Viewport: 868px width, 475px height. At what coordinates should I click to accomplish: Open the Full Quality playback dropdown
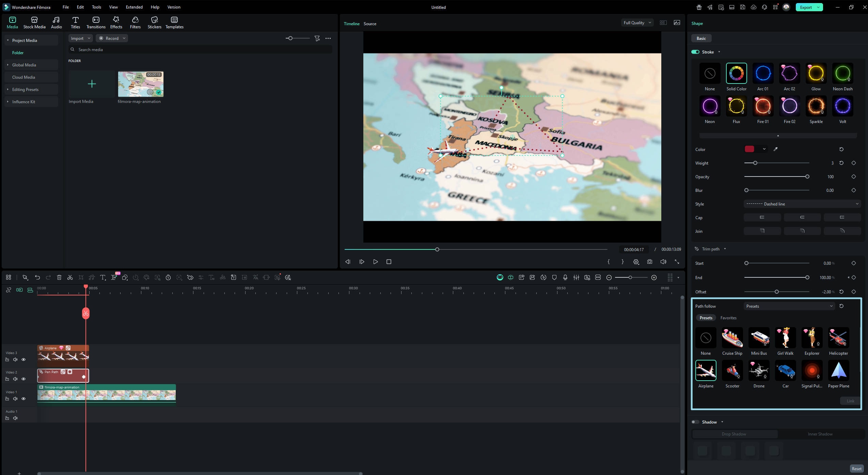click(636, 22)
